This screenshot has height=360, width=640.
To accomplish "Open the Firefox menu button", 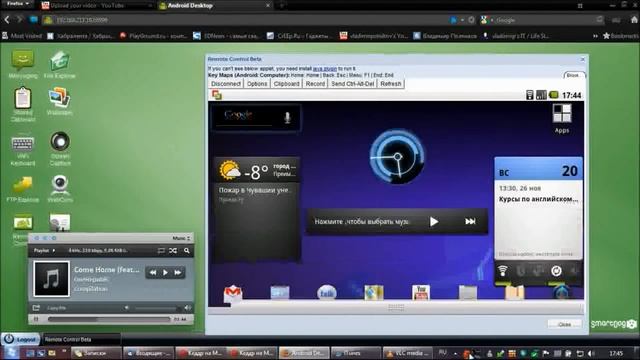I will (17, 4).
